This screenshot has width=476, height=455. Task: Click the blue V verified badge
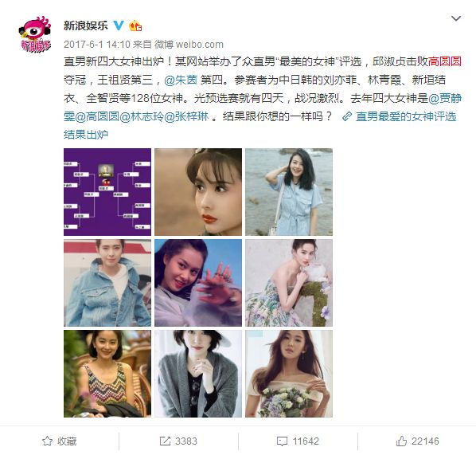(x=119, y=25)
